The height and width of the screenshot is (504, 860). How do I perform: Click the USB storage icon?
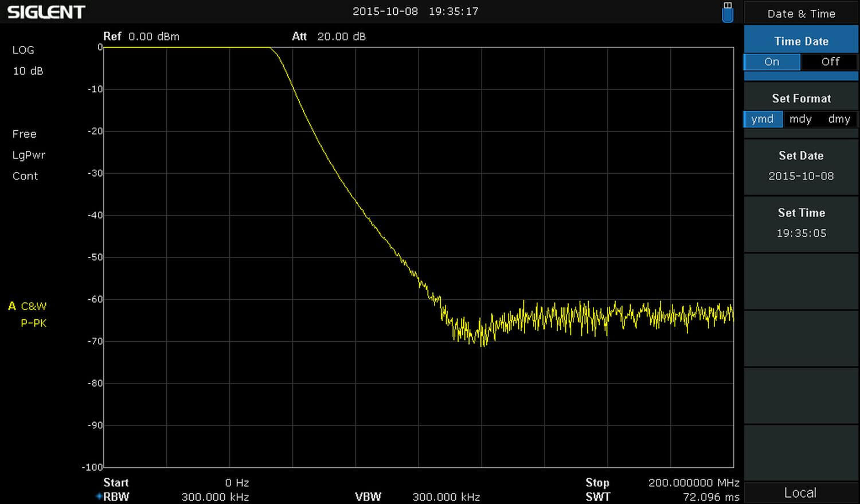(x=728, y=12)
